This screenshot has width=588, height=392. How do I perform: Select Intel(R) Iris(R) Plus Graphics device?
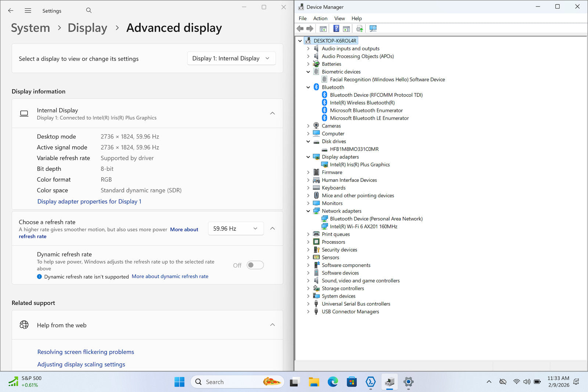pyautogui.click(x=359, y=165)
